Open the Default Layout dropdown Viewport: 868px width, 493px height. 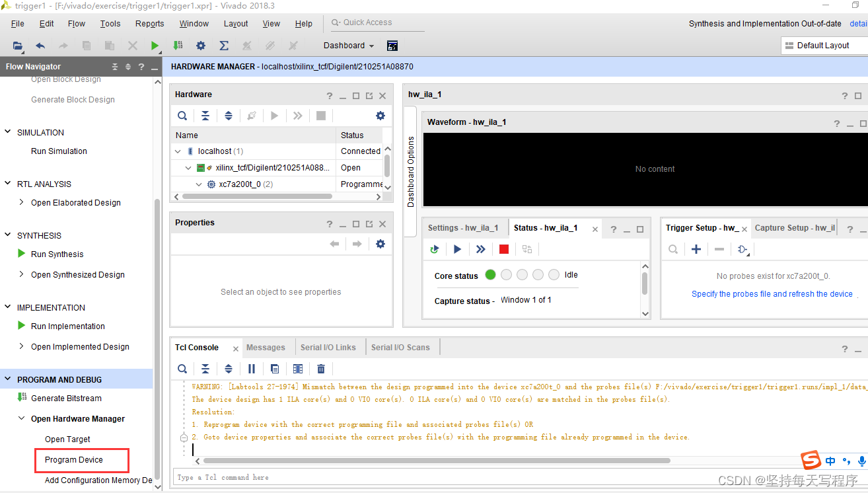[x=824, y=46]
